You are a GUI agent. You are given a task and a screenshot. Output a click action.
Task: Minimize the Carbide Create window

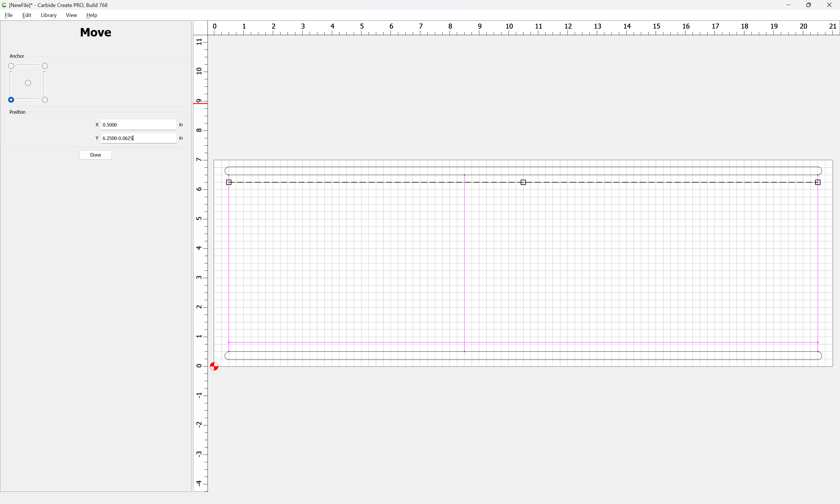[788, 5]
